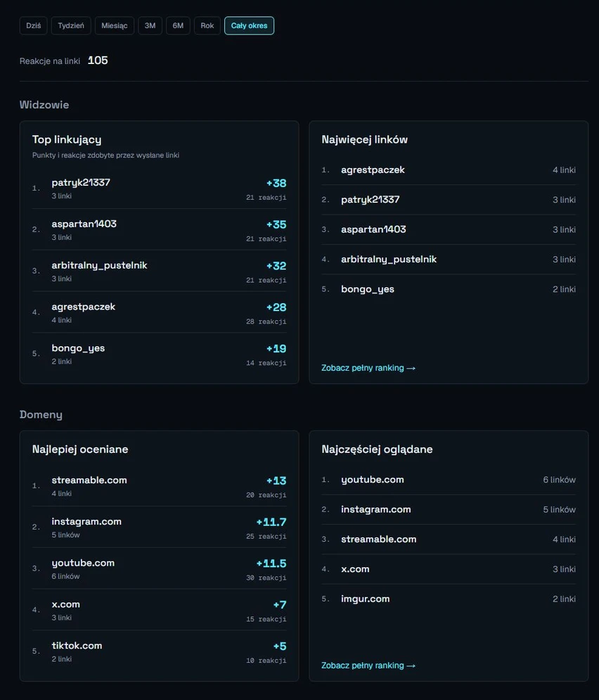Image resolution: width=599 pixels, height=700 pixels.
Task: Click the 28 reakcji label for agrestpaczek
Action: 266,322
